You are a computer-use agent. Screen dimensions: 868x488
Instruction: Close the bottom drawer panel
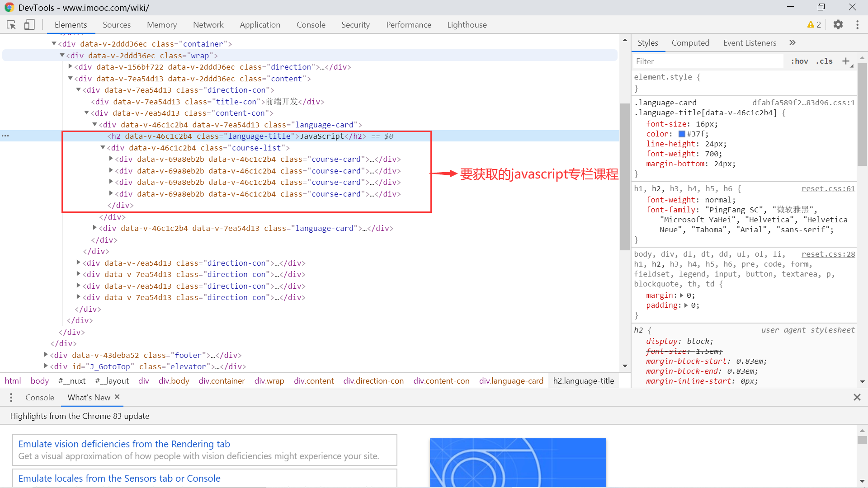tap(857, 397)
